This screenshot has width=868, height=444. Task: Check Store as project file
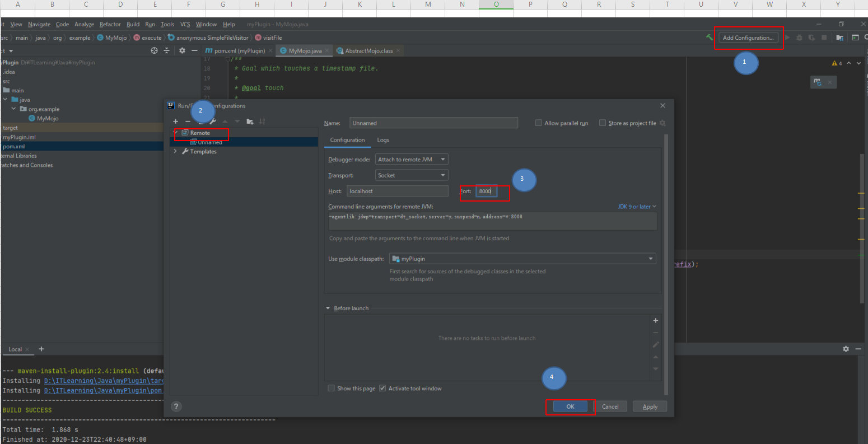[x=603, y=123]
